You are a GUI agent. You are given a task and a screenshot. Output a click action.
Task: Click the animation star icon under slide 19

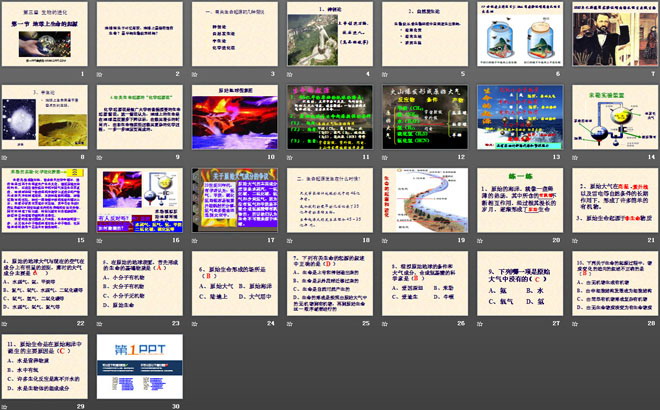point(385,240)
